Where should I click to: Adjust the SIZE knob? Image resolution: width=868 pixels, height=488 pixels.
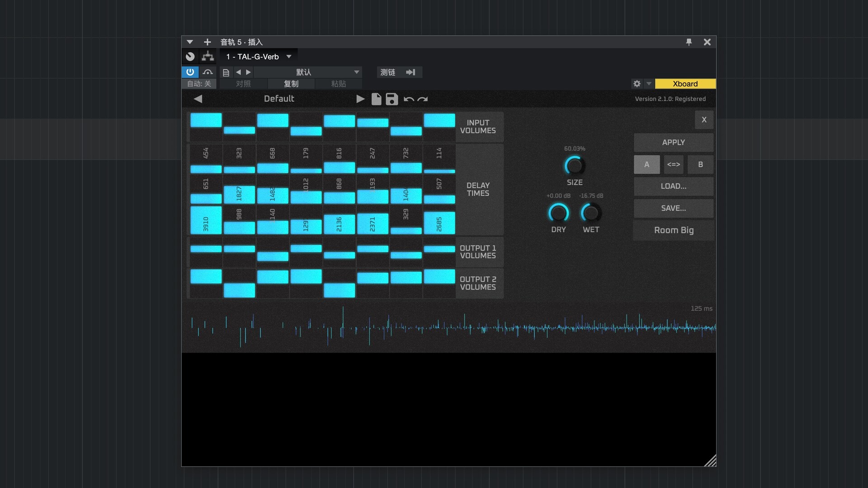pos(575,166)
